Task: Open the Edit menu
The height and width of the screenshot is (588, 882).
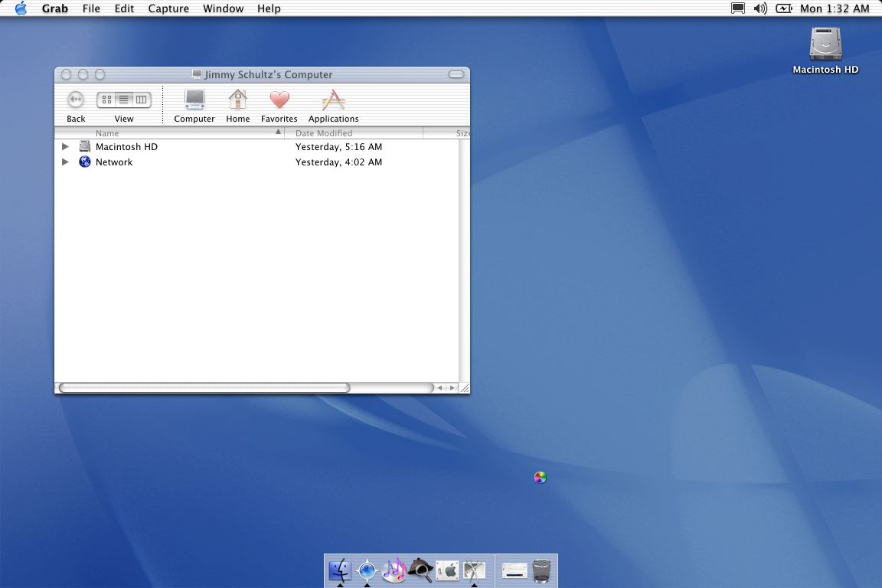Action: tap(124, 8)
